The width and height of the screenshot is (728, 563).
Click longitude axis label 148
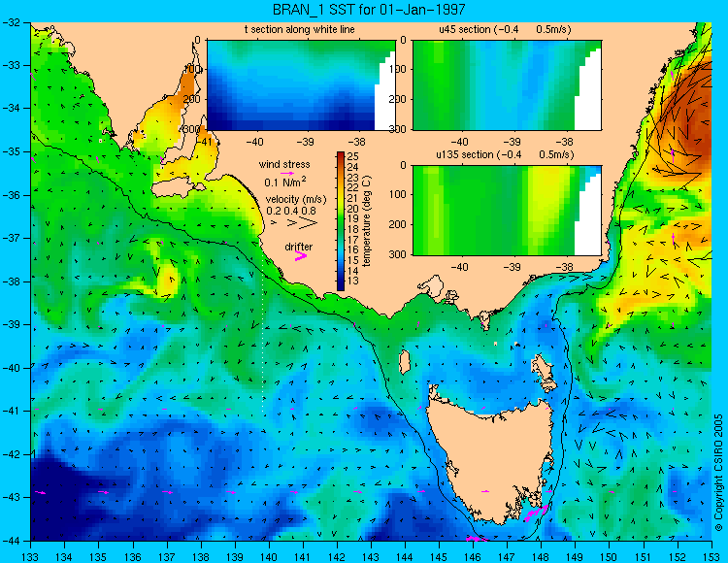[x=541, y=557]
